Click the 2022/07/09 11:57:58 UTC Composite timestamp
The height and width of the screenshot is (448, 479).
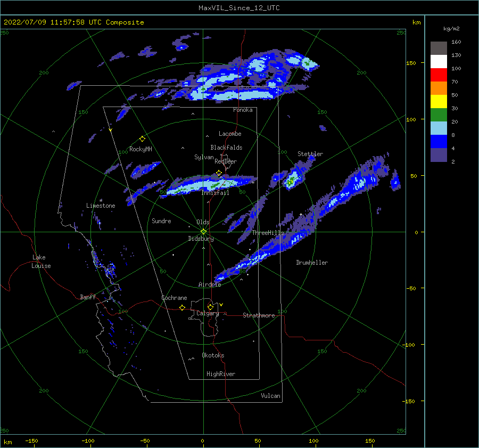pos(73,22)
